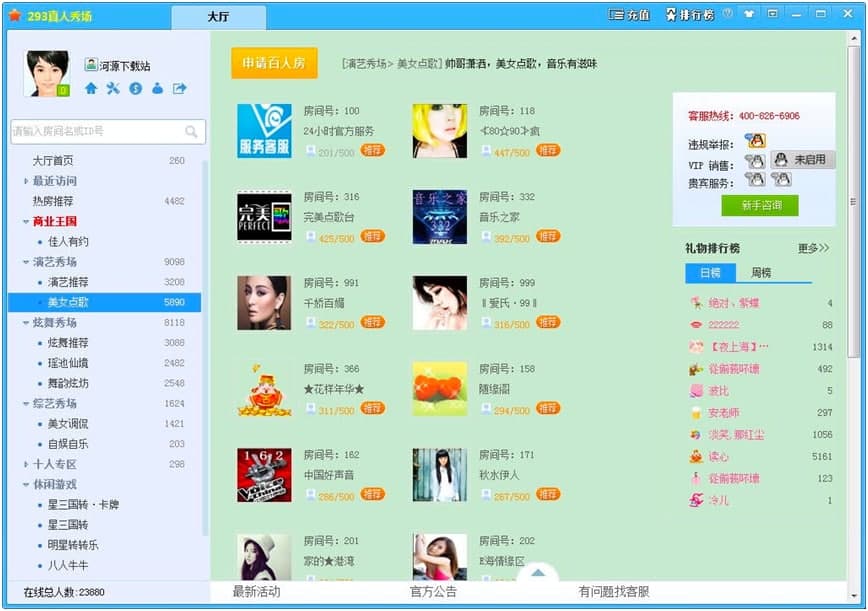This screenshot has height=611, width=868.
Task: Click the QQ icon beside 违规举报
Action: pyautogui.click(x=755, y=141)
